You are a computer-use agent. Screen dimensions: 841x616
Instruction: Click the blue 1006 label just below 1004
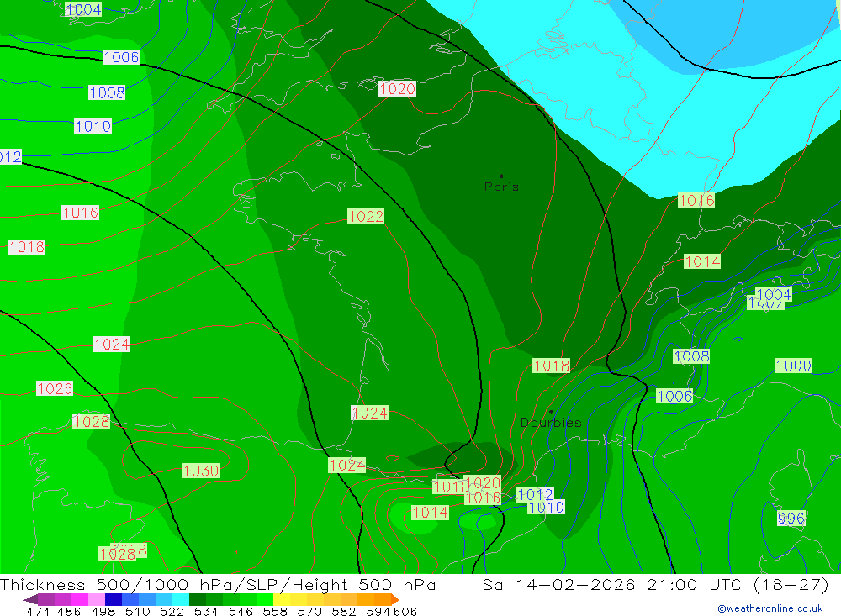click(120, 57)
